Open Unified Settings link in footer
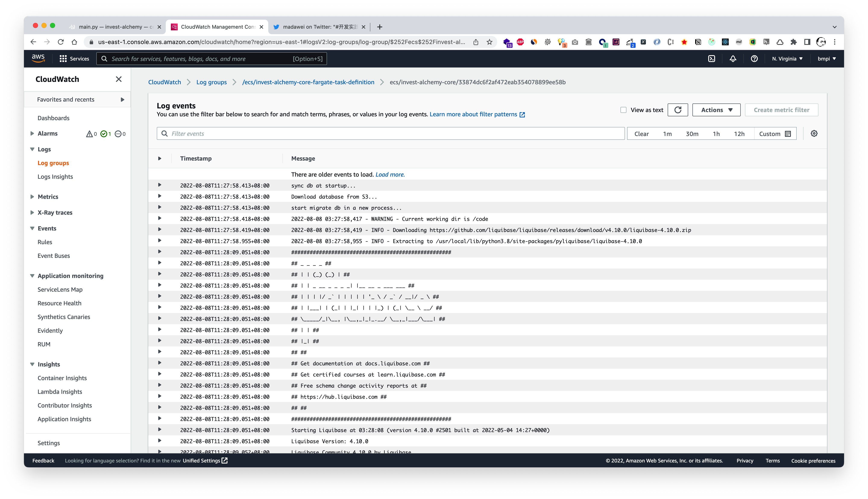 [205, 461]
